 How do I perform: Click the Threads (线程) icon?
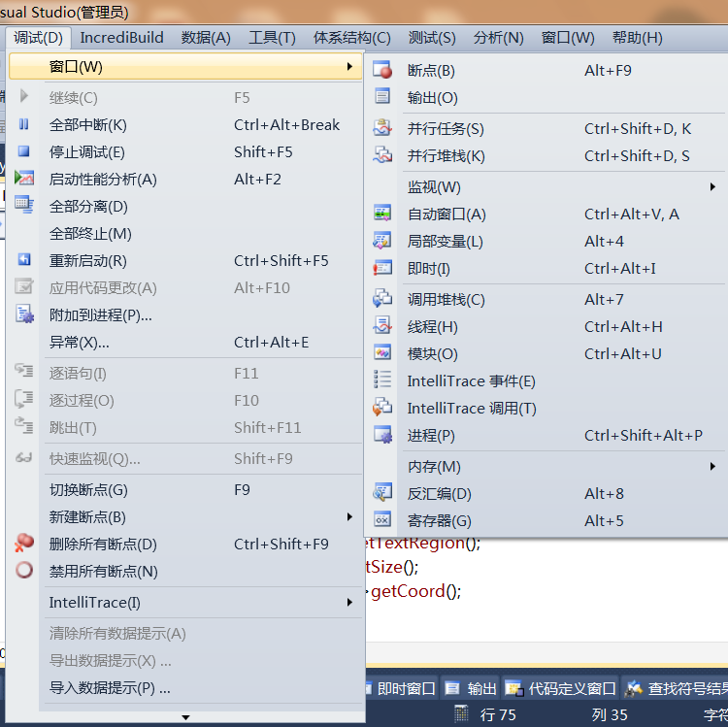coord(382,325)
